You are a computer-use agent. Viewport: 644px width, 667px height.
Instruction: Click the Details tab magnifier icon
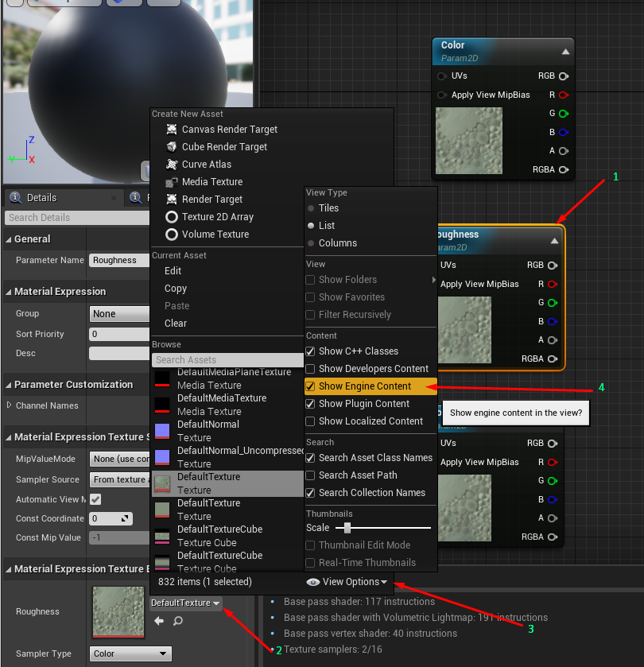click(x=16, y=197)
